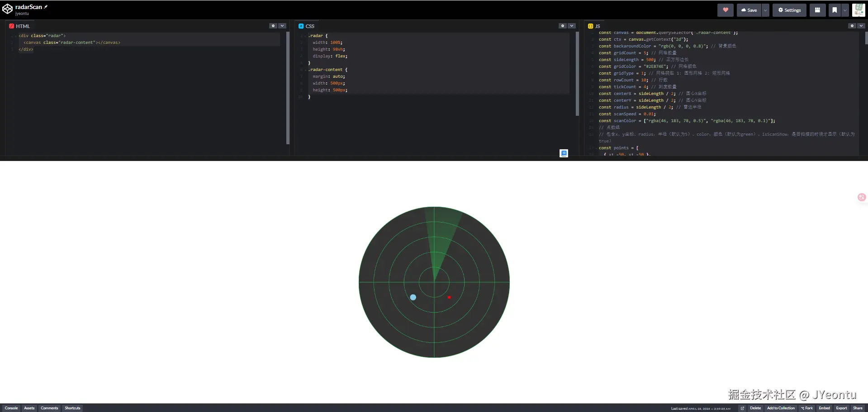Screen dimensions: 868x412
Task: Fork this pen
Action: [x=807, y=408]
